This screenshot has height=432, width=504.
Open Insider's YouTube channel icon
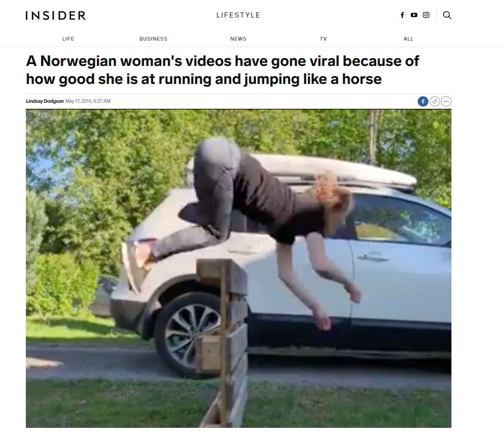414,15
